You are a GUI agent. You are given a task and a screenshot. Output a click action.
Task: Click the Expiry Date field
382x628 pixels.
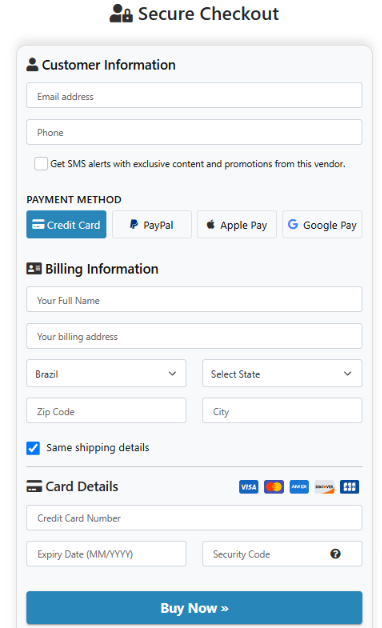(106, 554)
